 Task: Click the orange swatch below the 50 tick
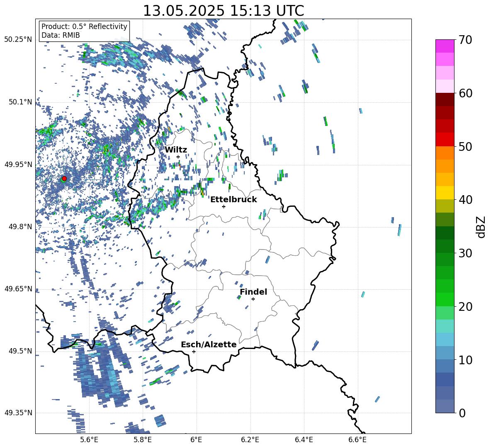pyautogui.click(x=445, y=153)
